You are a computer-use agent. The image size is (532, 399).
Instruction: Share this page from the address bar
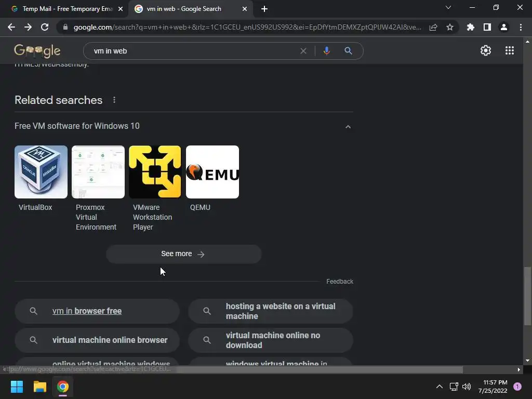(x=433, y=27)
